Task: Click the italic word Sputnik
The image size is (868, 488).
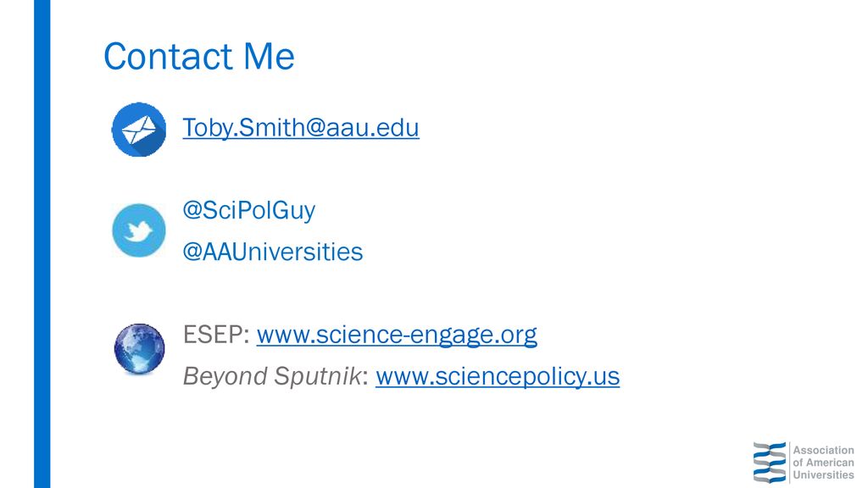Action: click(319, 376)
